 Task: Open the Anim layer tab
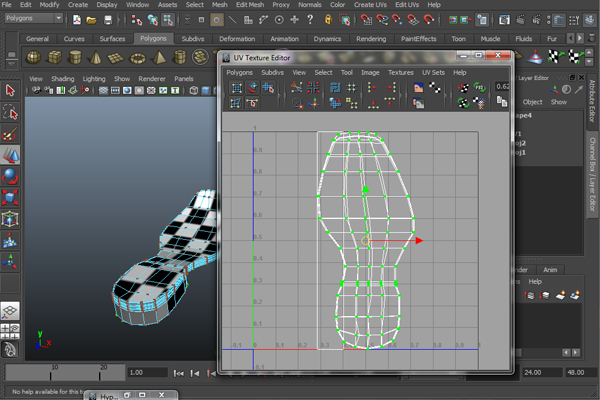[550, 270]
